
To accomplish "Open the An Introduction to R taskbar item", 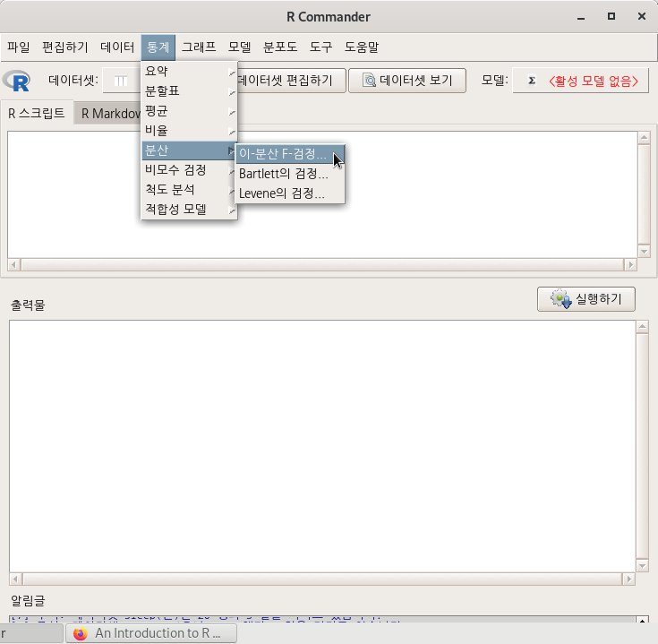I will click(151, 633).
